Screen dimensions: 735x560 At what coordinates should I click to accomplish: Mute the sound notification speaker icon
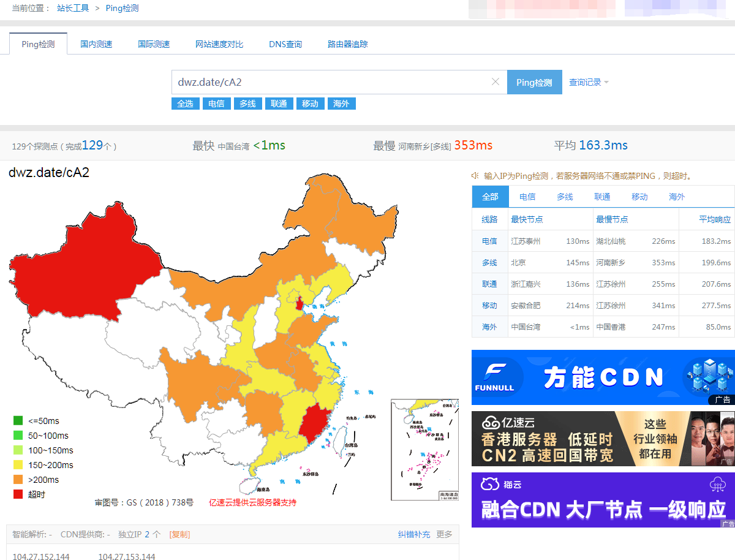click(x=475, y=176)
